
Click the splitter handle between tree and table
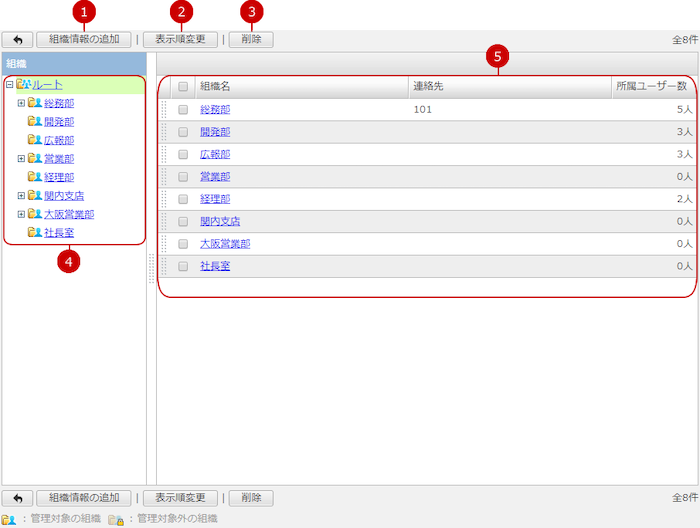(151, 268)
